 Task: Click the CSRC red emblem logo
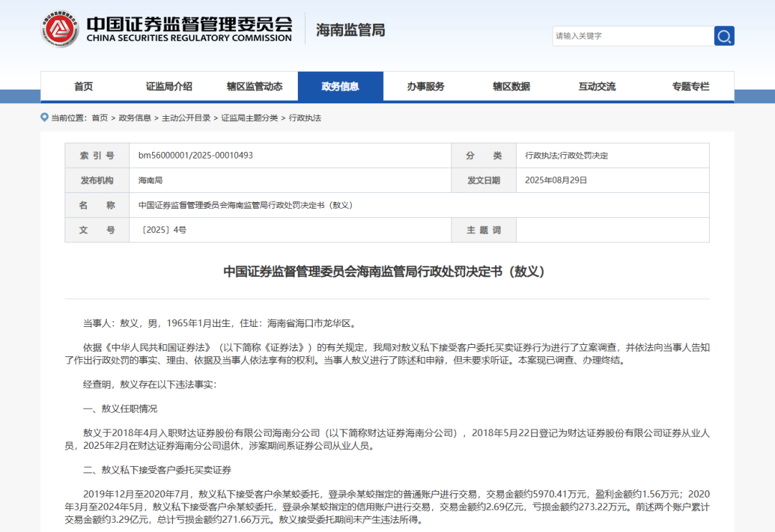(60, 29)
